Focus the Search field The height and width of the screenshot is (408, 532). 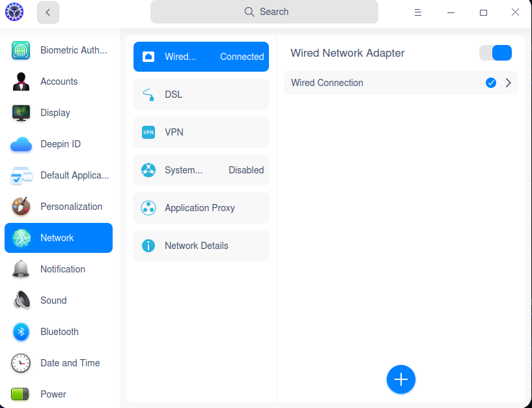coord(264,12)
